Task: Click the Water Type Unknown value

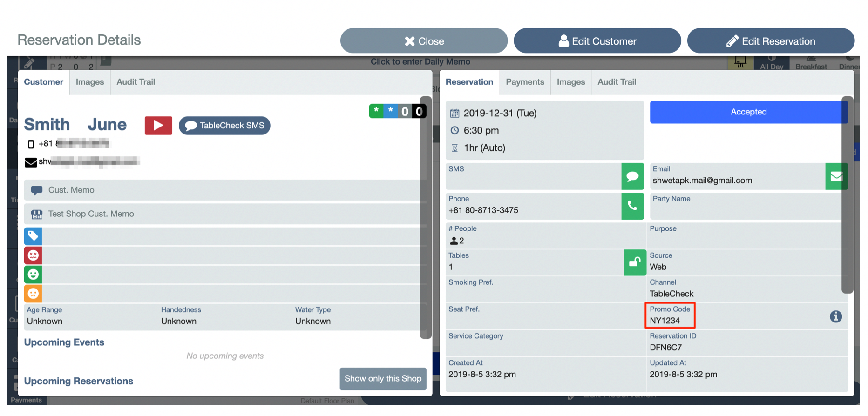Action: click(313, 322)
